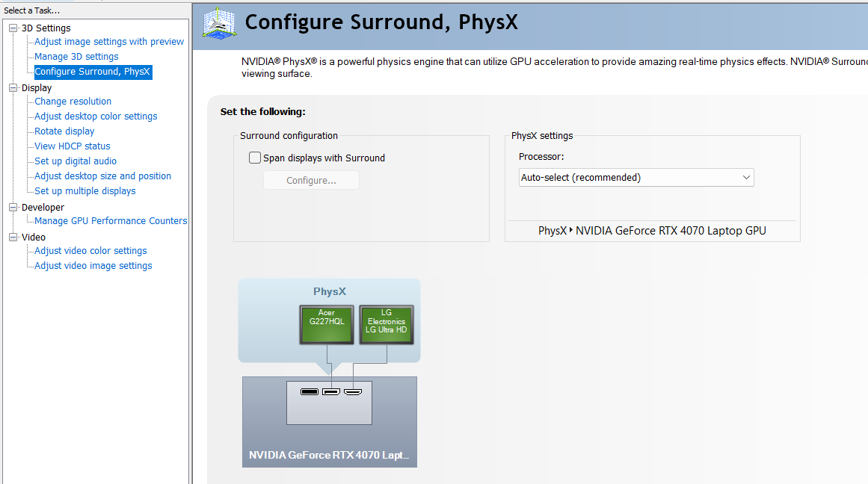Open Change resolution page
This screenshot has width=868, height=484.
[x=73, y=102]
